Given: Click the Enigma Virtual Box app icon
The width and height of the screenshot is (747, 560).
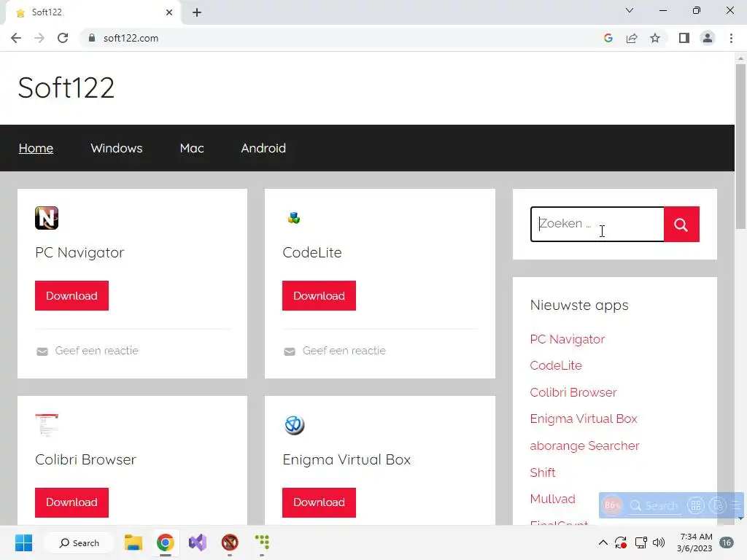Looking at the screenshot, I should tap(294, 425).
